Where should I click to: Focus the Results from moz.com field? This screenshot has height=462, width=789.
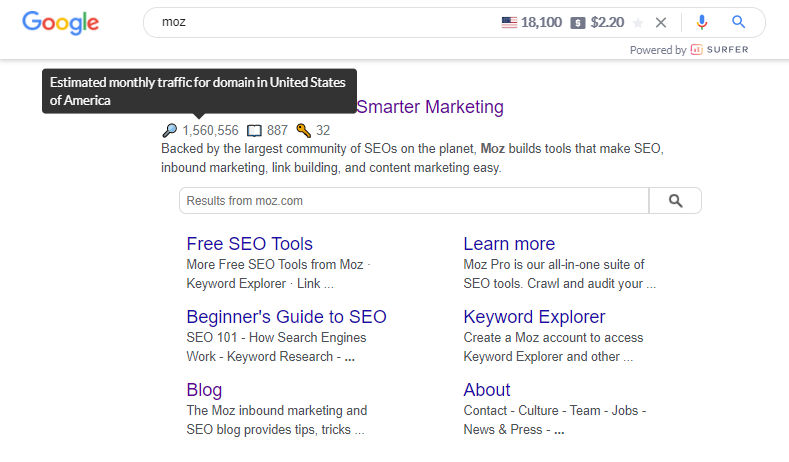pos(414,201)
